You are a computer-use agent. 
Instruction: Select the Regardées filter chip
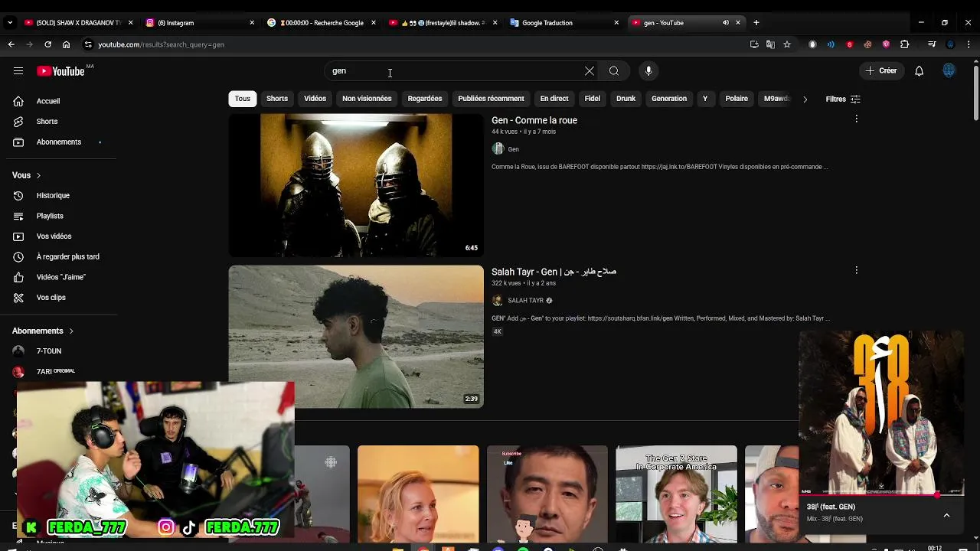click(425, 99)
